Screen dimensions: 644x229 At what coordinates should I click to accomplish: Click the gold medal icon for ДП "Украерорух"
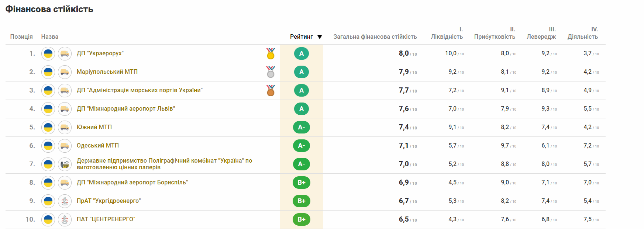(x=271, y=53)
